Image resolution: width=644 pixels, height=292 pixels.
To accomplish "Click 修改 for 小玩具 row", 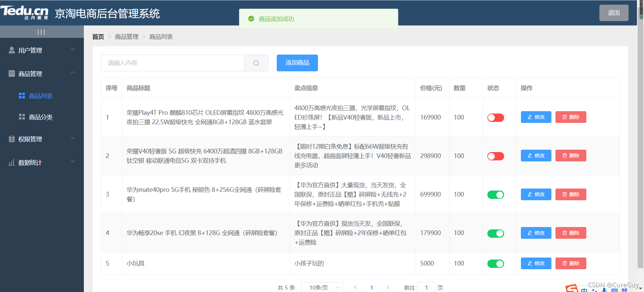I will [x=536, y=264].
